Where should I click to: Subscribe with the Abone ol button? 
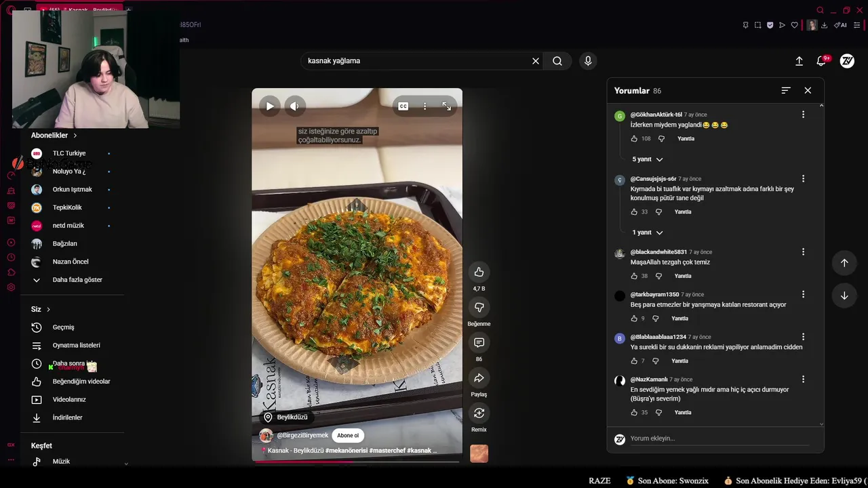pos(348,436)
